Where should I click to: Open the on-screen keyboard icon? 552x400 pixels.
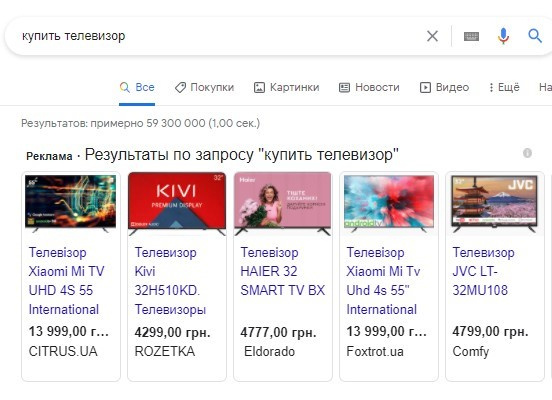tap(471, 36)
